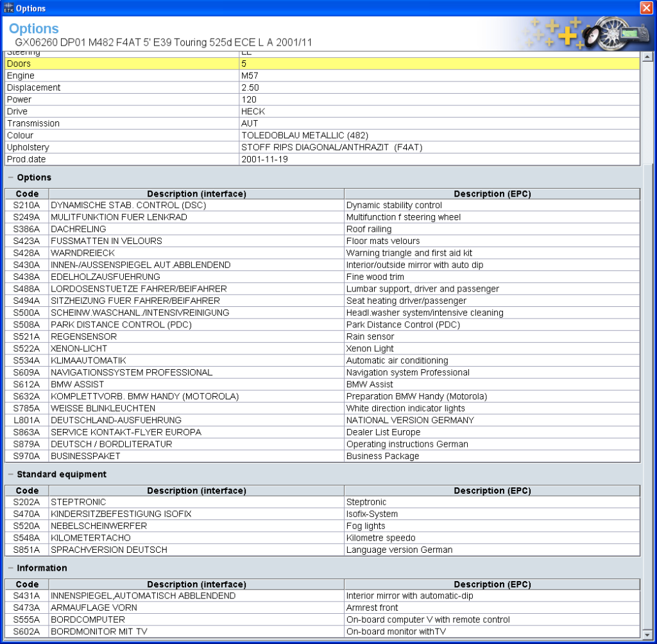This screenshot has width=657, height=644.
Task: Select the STEPTRONIC standard equipment row
Action: pyautogui.click(x=322, y=502)
